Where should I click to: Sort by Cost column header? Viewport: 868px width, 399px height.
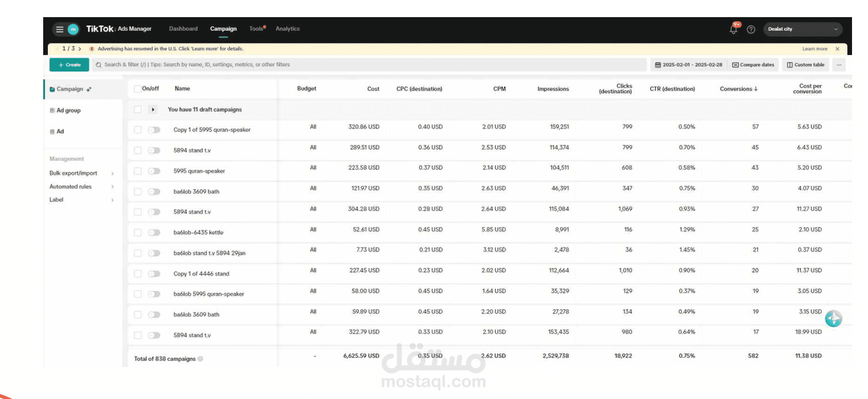click(373, 89)
